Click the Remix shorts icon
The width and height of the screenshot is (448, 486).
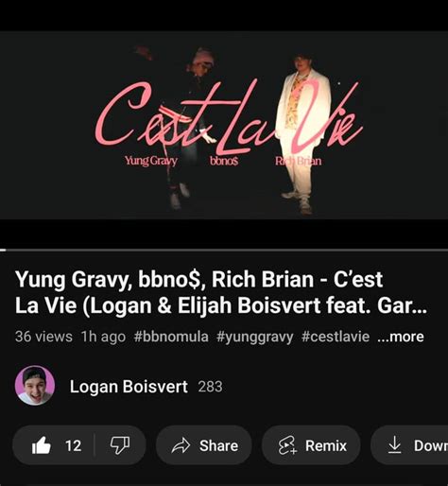(287, 445)
